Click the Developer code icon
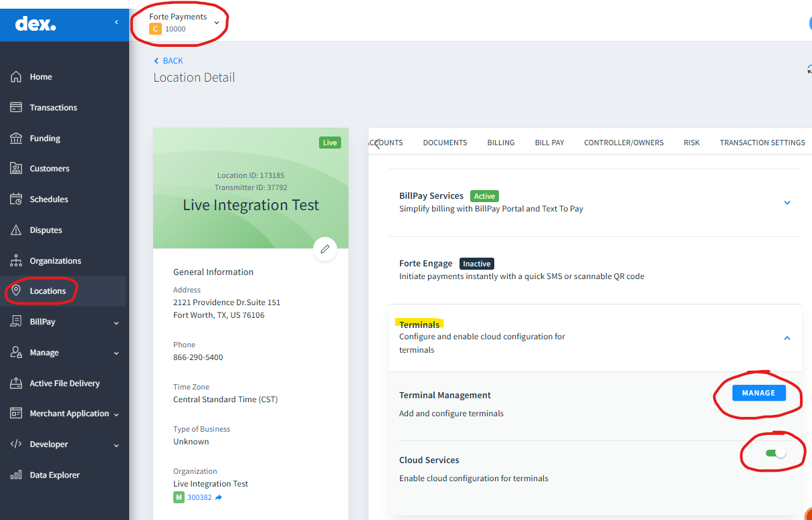 (16, 444)
